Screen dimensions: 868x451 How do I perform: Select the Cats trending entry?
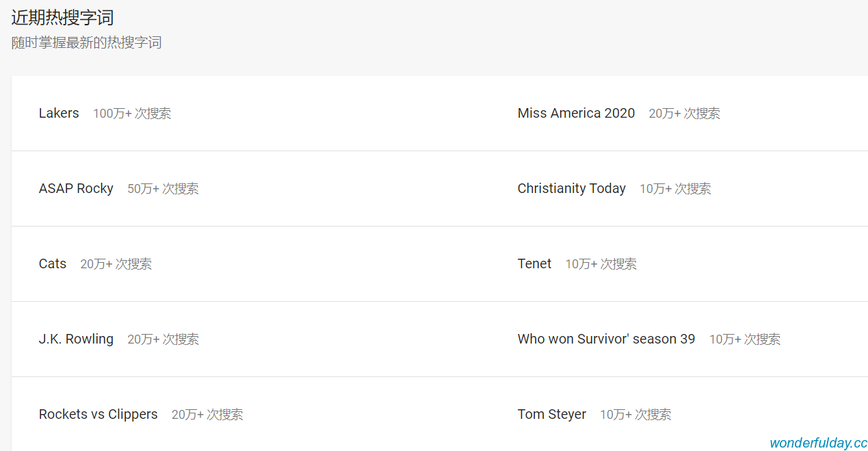pos(53,264)
